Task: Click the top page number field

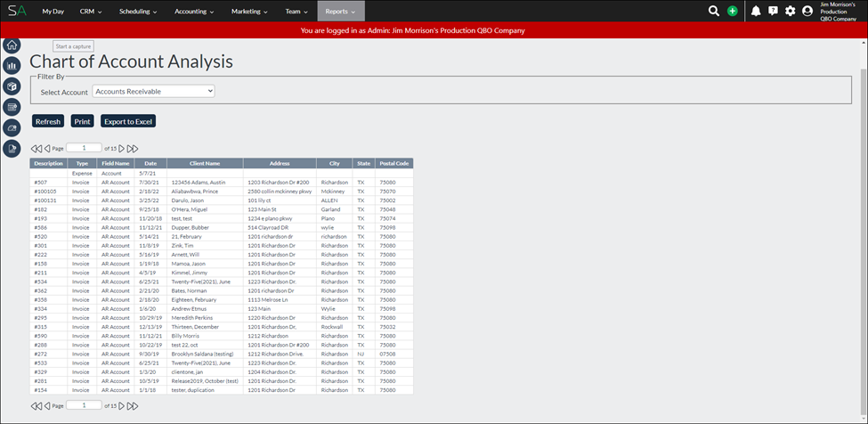Action: [85, 148]
